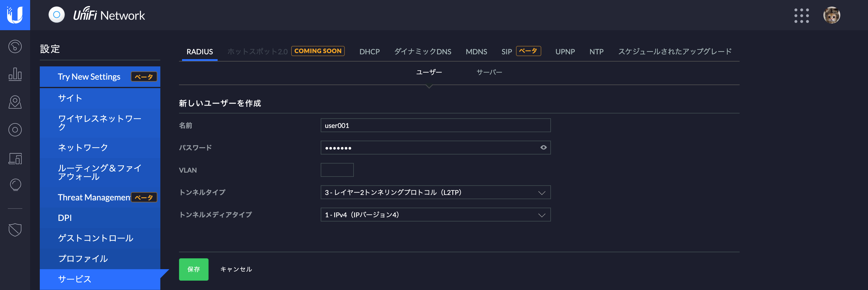Click the green 保存 button
This screenshot has height=290, width=868.
click(193, 269)
